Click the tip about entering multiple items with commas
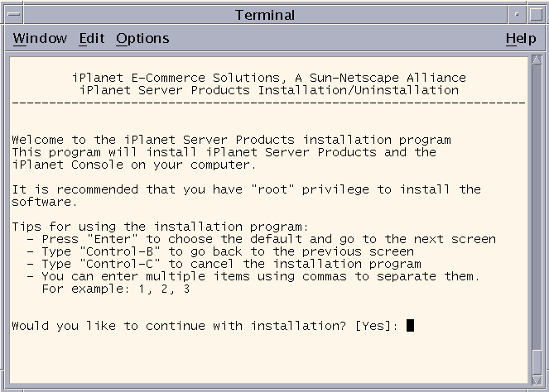Screen dimensions: 549x392 253,276
